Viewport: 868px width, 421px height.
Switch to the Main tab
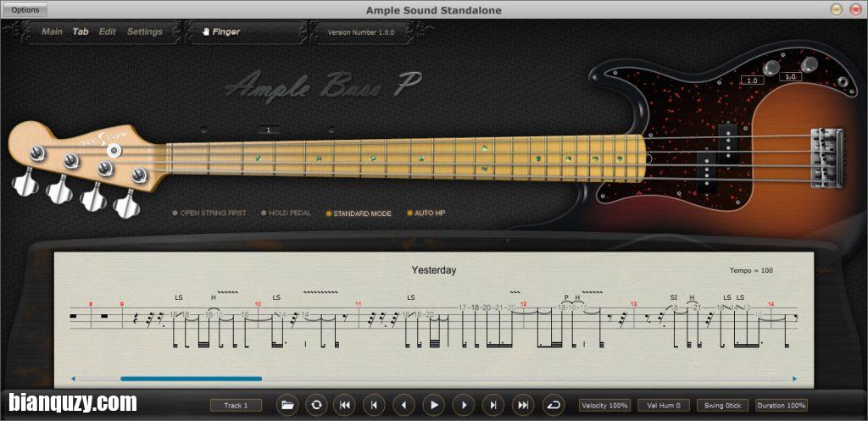tap(52, 31)
